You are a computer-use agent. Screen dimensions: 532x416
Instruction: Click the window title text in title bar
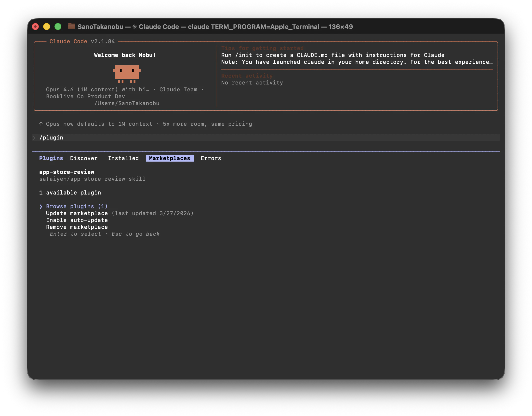(215, 27)
